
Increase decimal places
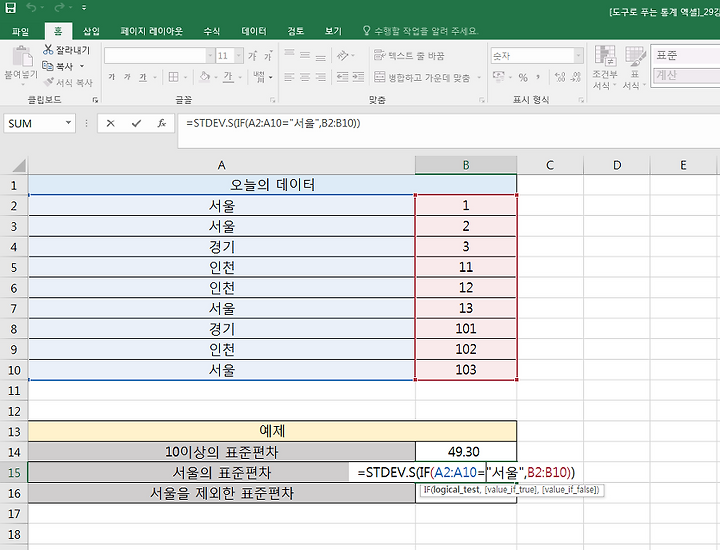560,77
